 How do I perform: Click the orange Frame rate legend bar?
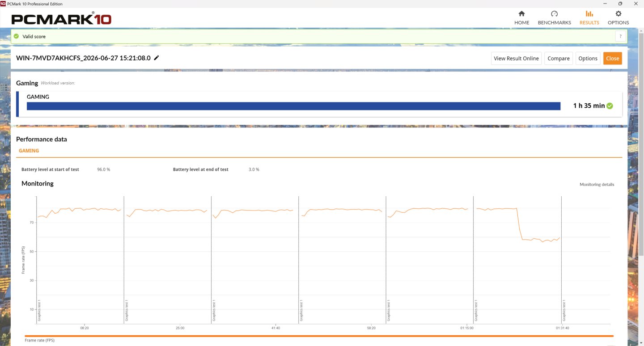(319, 336)
